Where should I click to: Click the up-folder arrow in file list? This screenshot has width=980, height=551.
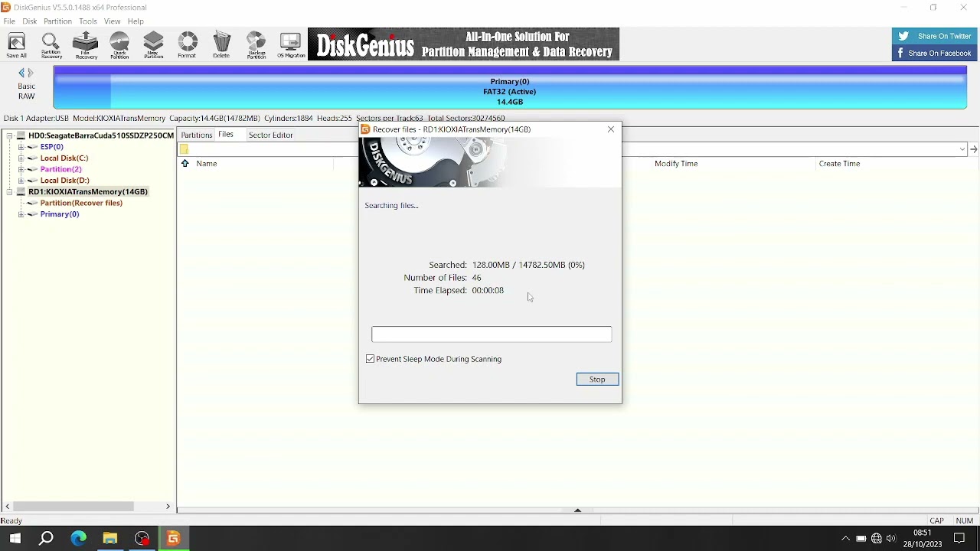[185, 163]
